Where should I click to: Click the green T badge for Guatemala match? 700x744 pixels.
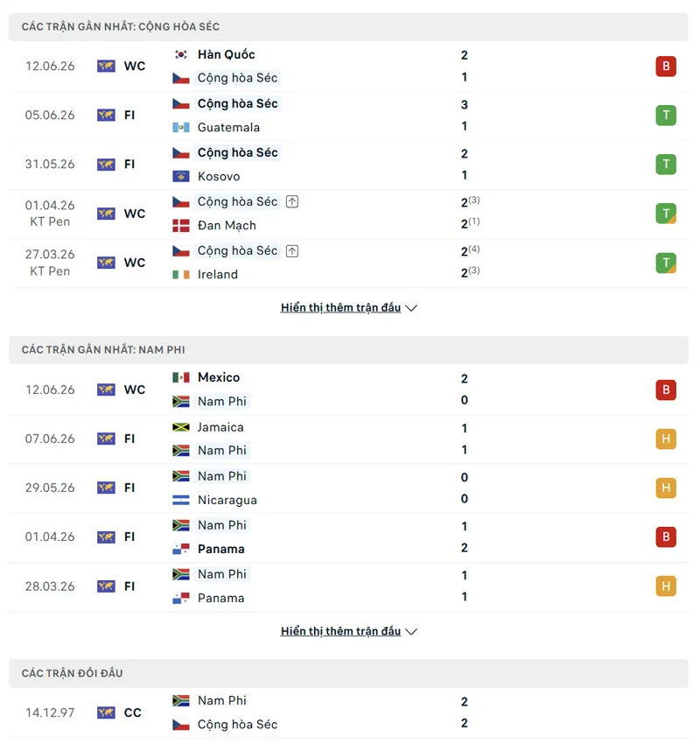(665, 116)
